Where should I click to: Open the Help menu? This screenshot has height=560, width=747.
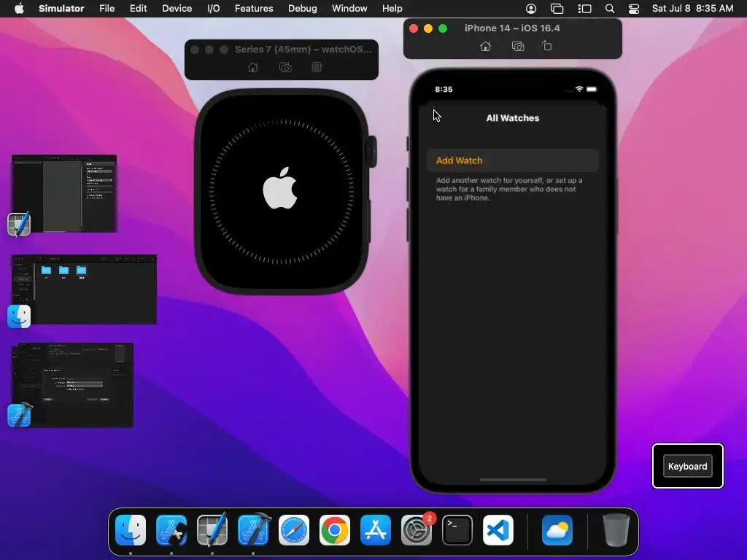pos(392,9)
